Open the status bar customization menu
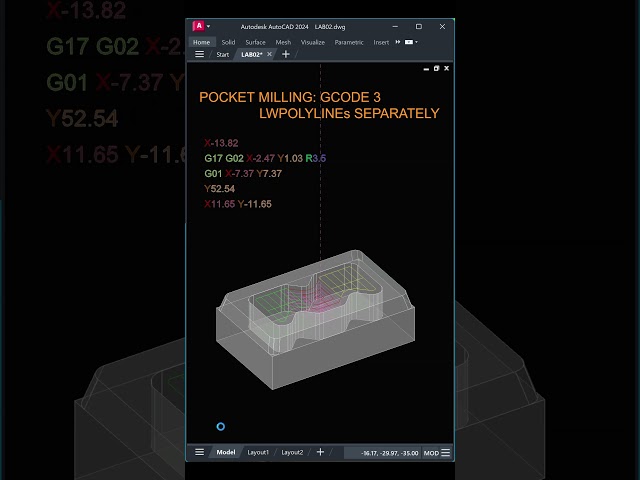This screenshot has width=640, height=480. tap(446, 453)
